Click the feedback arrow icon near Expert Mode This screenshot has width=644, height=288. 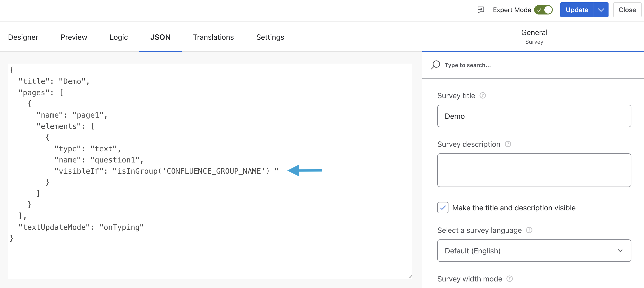[x=480, y=10]
